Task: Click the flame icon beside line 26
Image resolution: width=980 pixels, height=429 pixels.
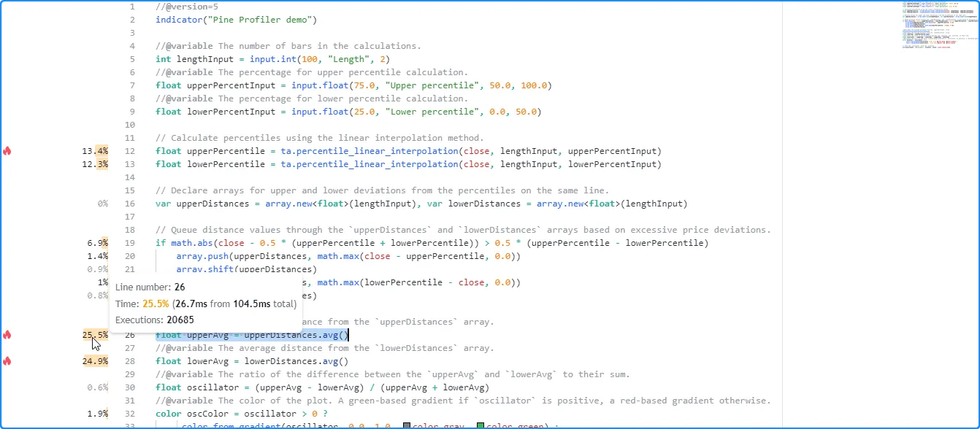Action: pyautogui.click(x=7, y=335)
